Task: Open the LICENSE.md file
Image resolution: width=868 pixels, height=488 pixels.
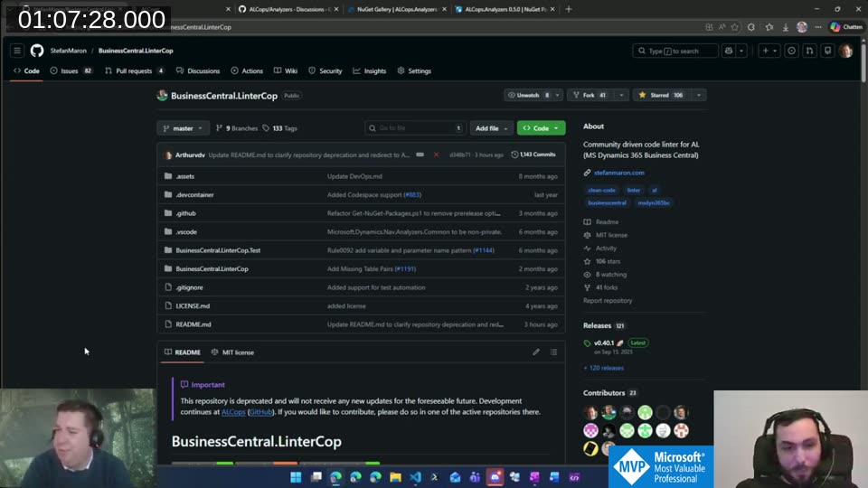Action: point(193,306)
